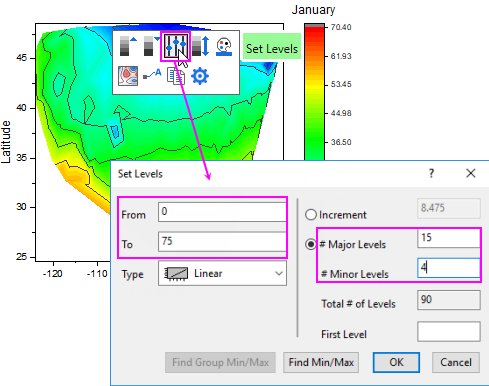Click the From input field
Viewport: 489px width, 386px height.
click(x=222, y=212)
